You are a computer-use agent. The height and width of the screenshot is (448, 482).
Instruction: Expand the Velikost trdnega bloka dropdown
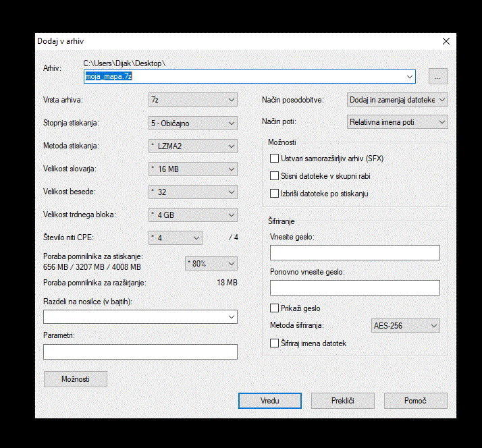[193, 215]
